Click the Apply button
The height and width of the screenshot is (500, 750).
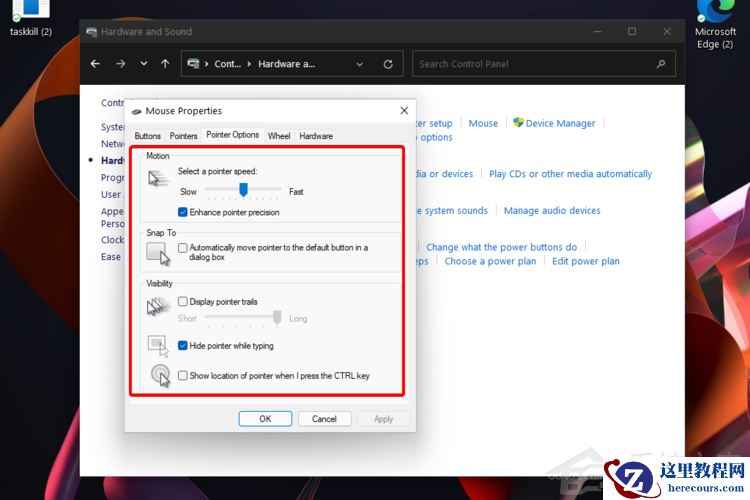(383, 419)
